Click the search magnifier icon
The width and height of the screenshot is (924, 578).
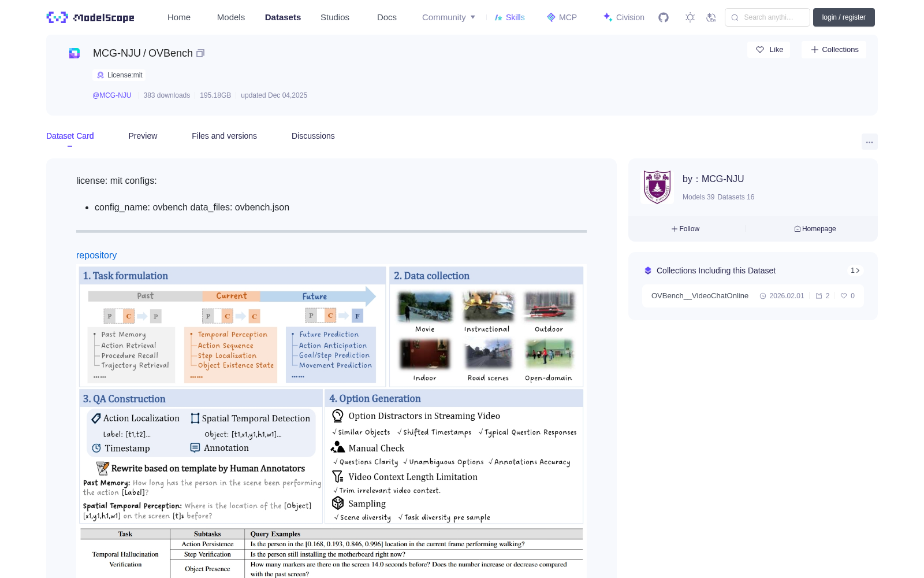click(x=735, y=17)
